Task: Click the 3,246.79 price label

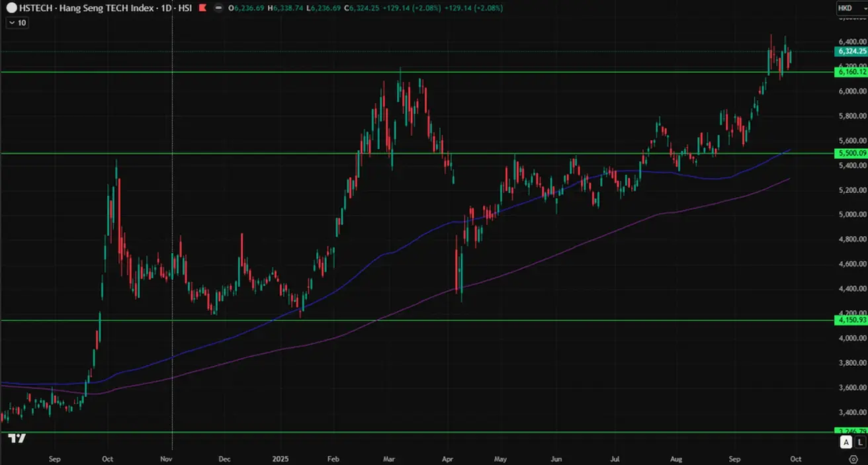Action: coord(851,431)
